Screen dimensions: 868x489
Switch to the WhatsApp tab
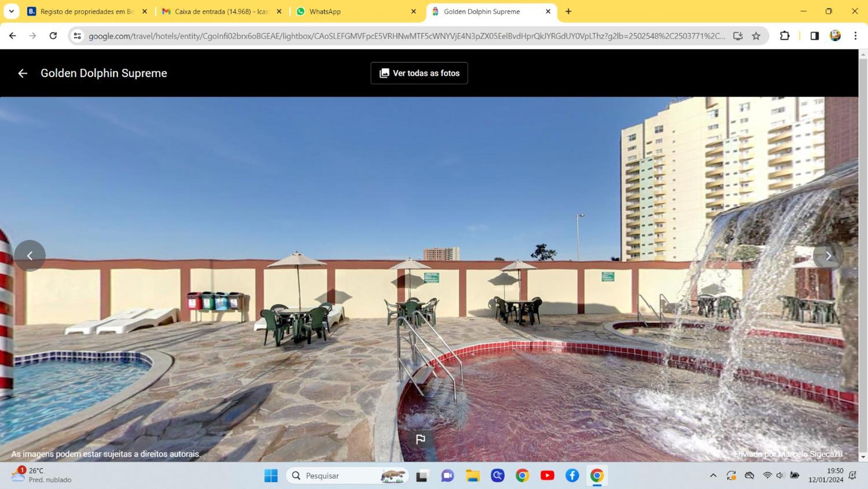[356, 12]
